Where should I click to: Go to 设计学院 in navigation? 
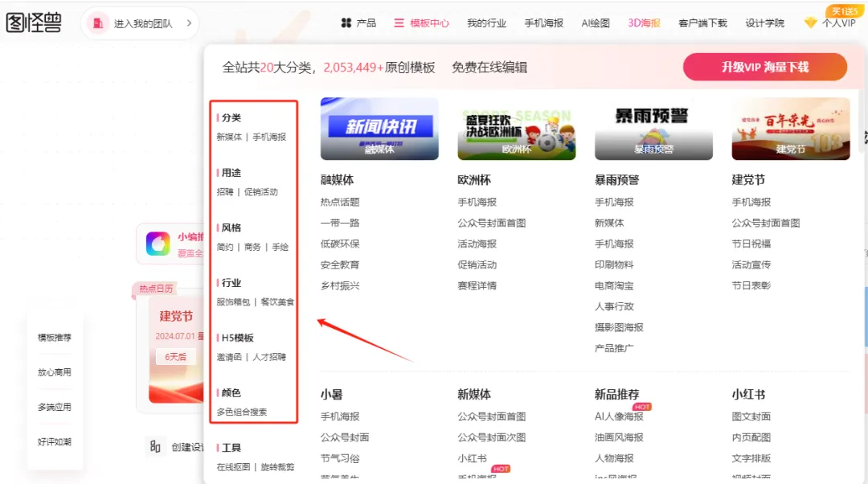(764, 23)
